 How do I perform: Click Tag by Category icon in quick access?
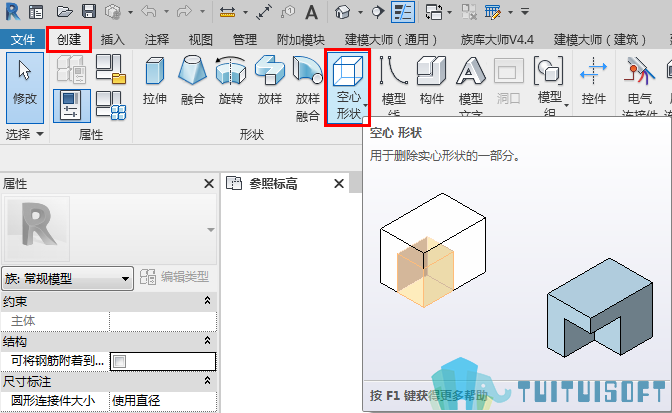pyautogui.click(x=288, y=12)
